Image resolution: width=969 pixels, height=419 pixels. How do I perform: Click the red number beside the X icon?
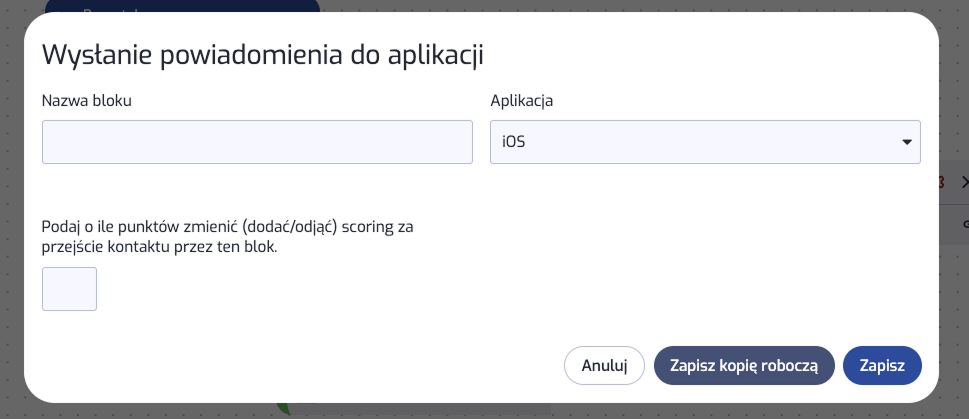pyautogui.click(x=942, y=182)
